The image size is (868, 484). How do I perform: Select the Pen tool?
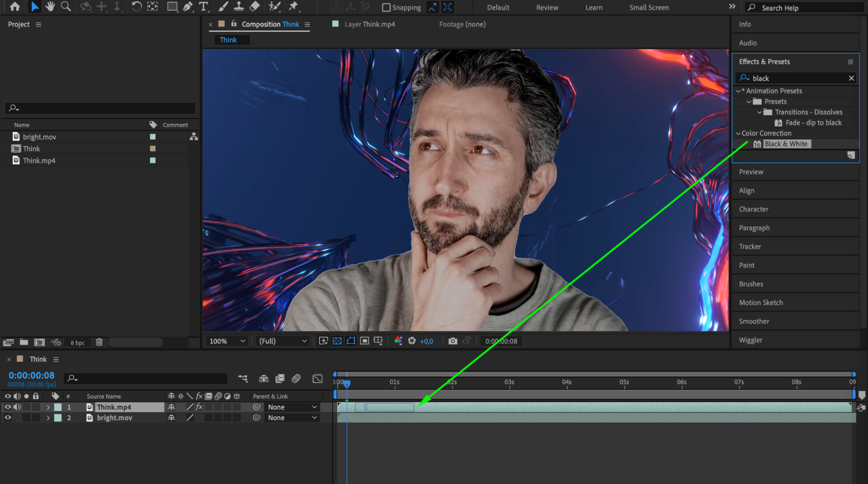(x=188, y=7)
